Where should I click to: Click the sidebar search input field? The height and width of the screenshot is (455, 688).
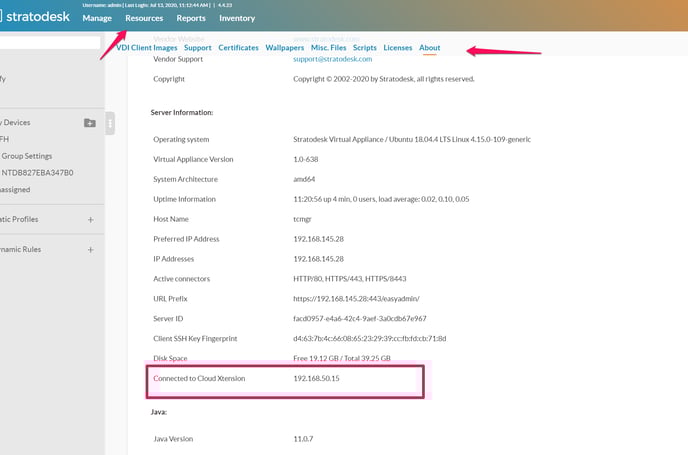[x=50, y=42]
